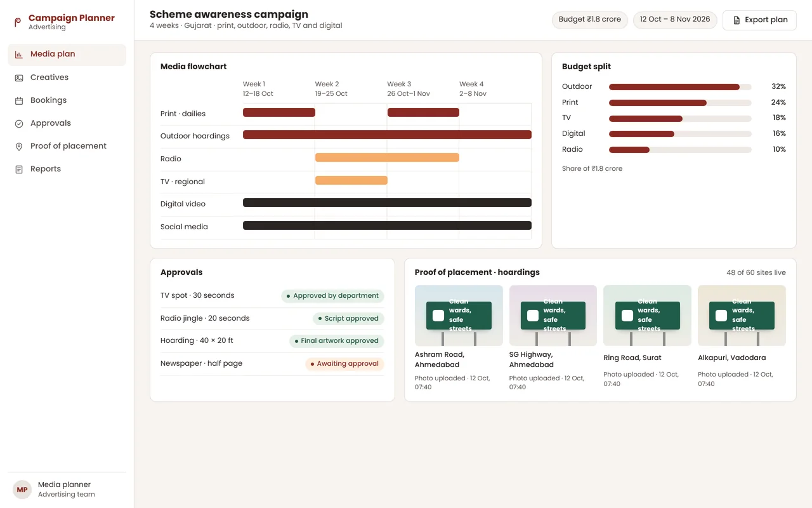Open the Media plan section
The image size is (812, 508).
(x=67, y=55)
